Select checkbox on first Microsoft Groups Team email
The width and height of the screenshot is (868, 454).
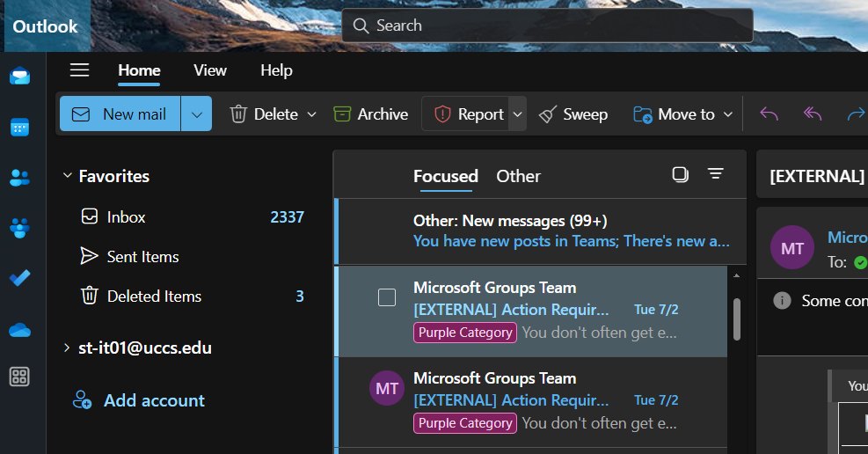click(387, 297)
